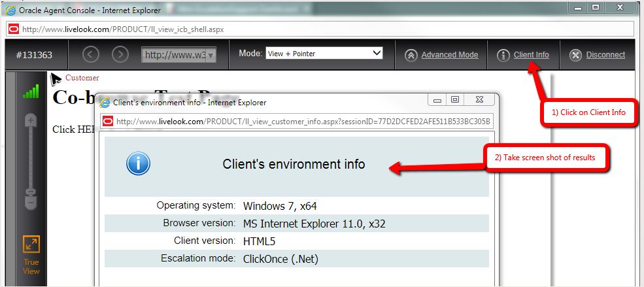Open the URL history dropdown arrow
644x287 pixels.
click(211, 55)
